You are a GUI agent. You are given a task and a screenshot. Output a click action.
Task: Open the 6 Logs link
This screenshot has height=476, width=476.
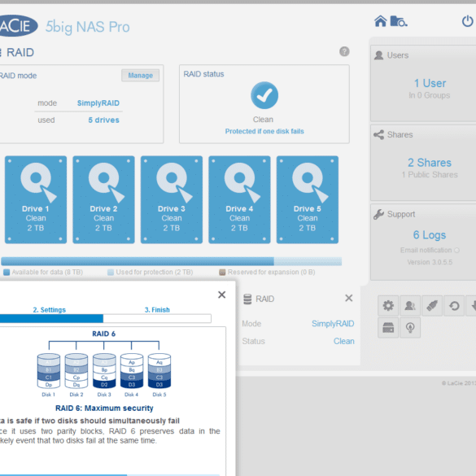pos(430,235)
